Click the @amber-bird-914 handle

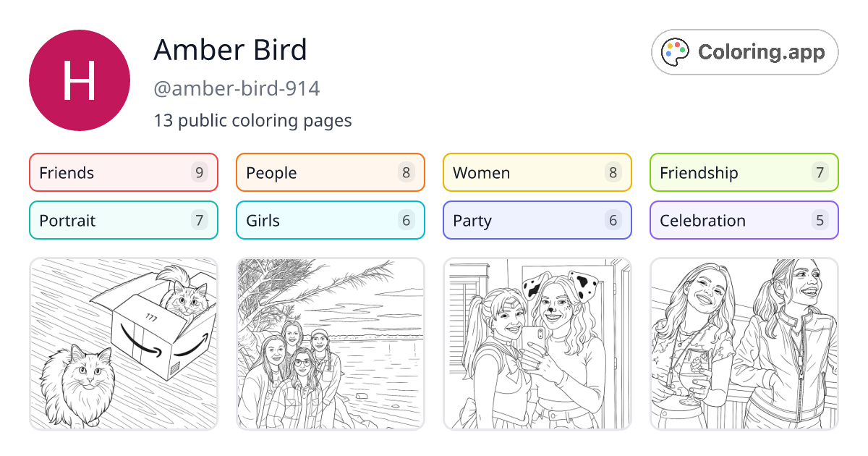[x=237, y=88]
